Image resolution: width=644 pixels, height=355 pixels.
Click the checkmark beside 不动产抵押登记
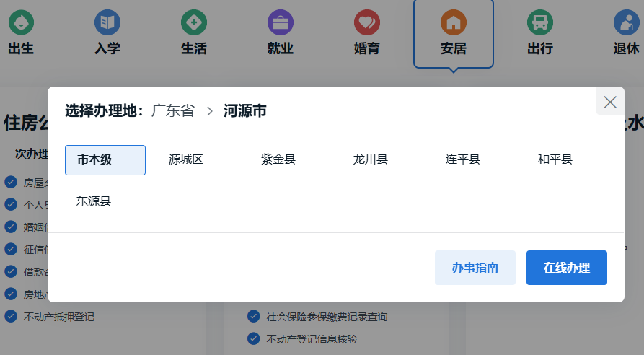click(x=11, y=316)
